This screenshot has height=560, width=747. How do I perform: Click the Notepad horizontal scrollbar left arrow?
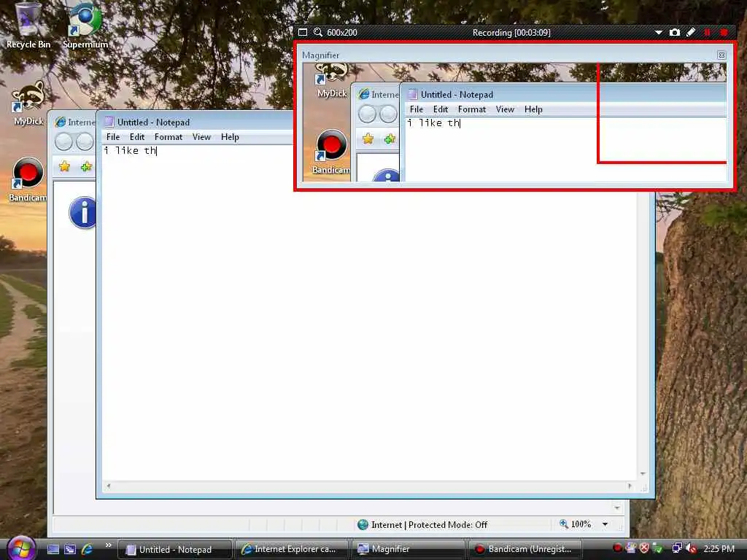click(109, 486)
